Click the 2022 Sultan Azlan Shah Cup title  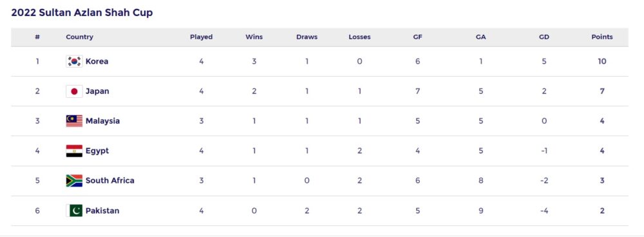[x=82, y=13]
